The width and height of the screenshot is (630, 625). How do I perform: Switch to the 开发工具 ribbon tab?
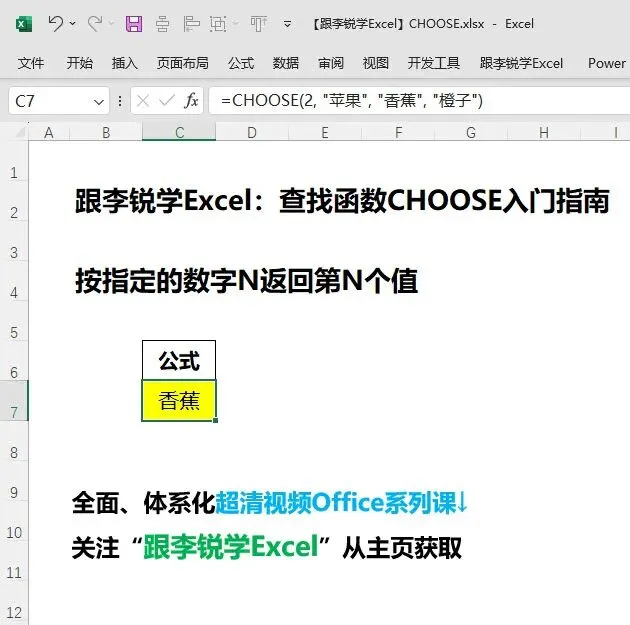click(x=434, y=63)
